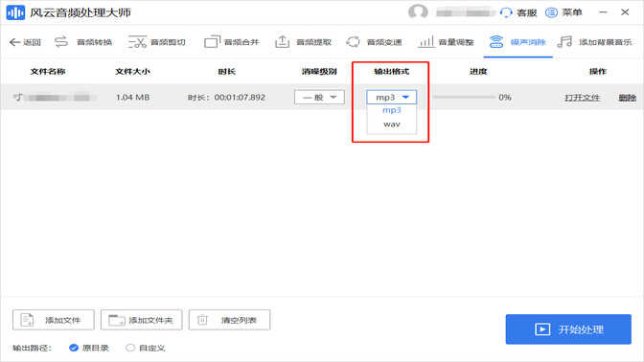Select the 音量调整 volume adjust bars icon

(x=425, y=42)
